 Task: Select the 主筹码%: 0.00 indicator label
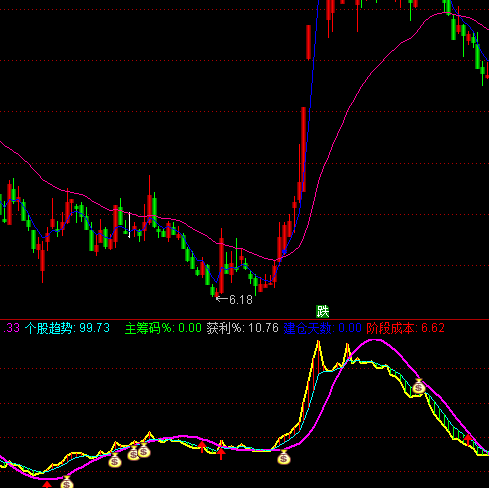click(x=163, y=328)
